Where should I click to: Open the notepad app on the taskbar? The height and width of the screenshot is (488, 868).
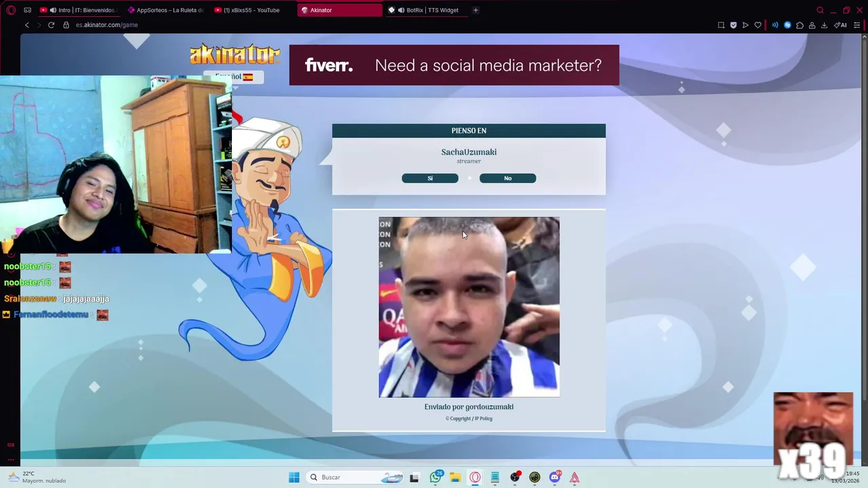click(x=495, y=478)
